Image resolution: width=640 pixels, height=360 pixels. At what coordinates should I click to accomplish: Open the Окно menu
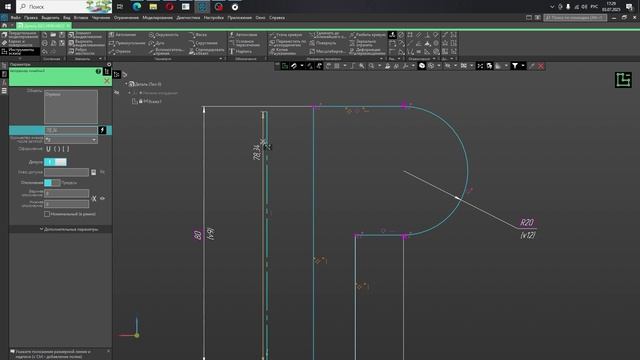pyautogui.click(x=260, y=18)
